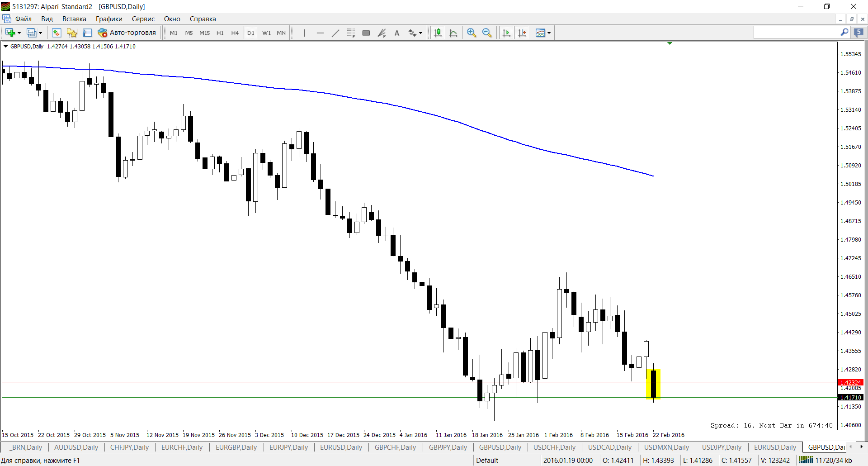Select the D1 timeframe button
Screen dimensions: 868x466
pyautogui.click(x=251, y=33)
